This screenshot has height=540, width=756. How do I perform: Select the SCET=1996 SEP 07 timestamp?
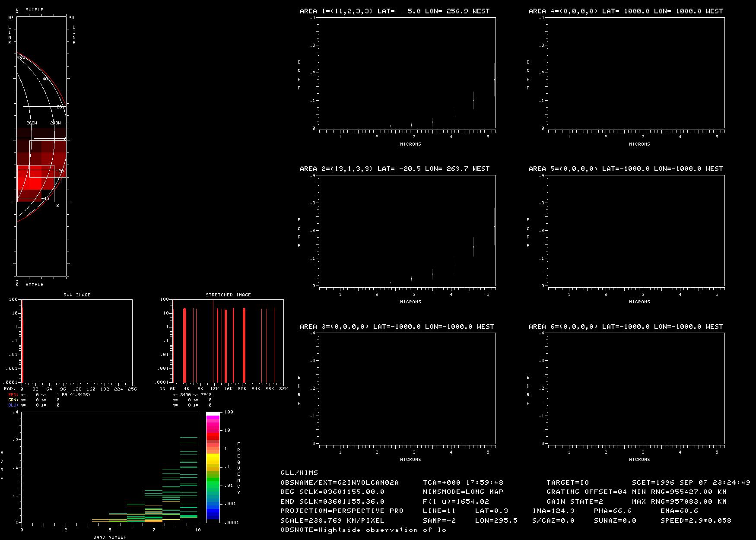tap(691, 483)
